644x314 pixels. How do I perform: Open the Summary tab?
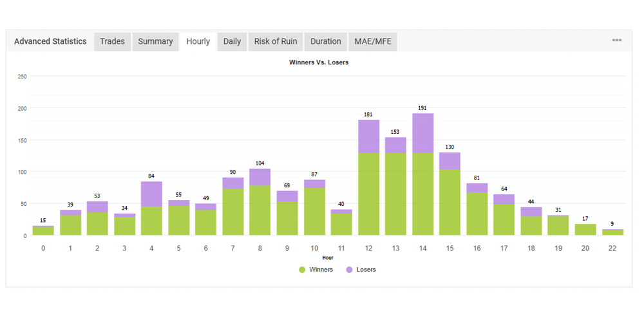[155, 42]
